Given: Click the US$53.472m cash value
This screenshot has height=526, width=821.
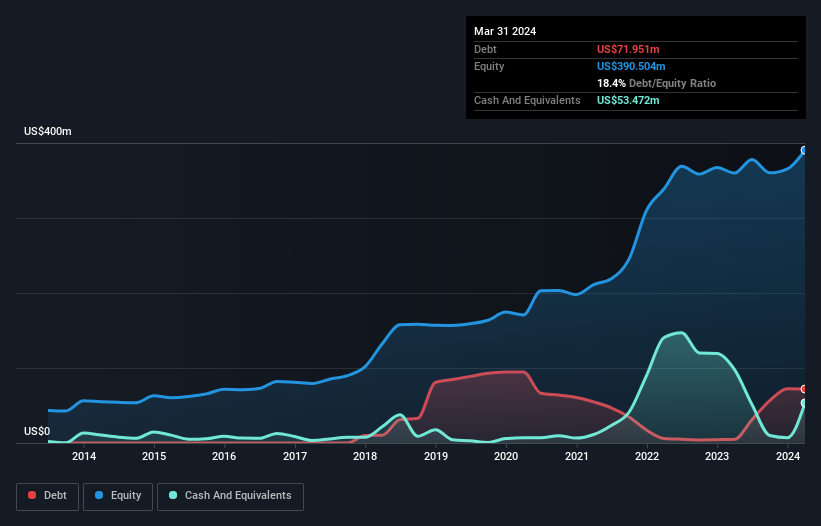Looking at the screenshot, I should pos(628,100).
